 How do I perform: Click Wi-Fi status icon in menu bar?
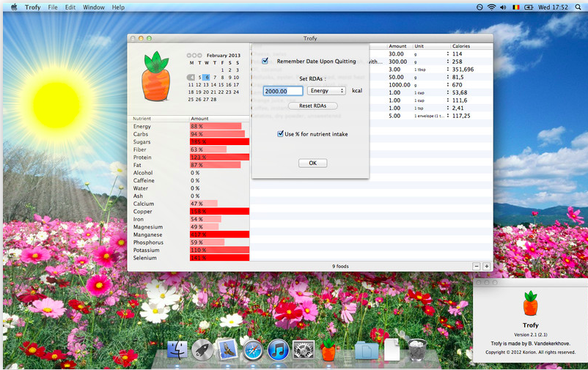pos(491,7)
